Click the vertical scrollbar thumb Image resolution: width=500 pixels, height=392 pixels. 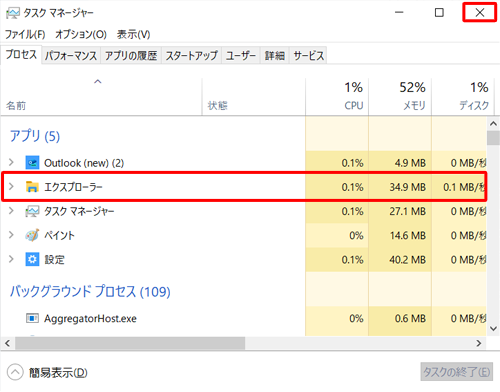click(493, 138)
